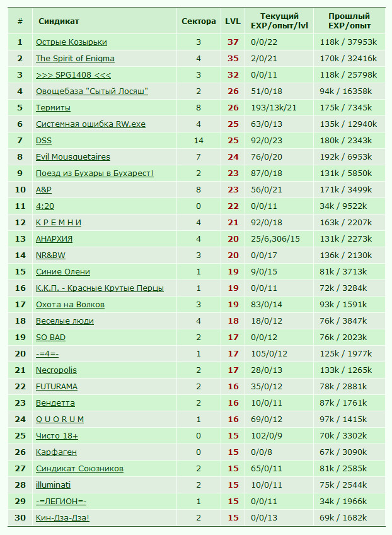Open Поезд из Бухары в Бухарест! link
This screenshot has height=535, width=392.
tap(95, 173)
